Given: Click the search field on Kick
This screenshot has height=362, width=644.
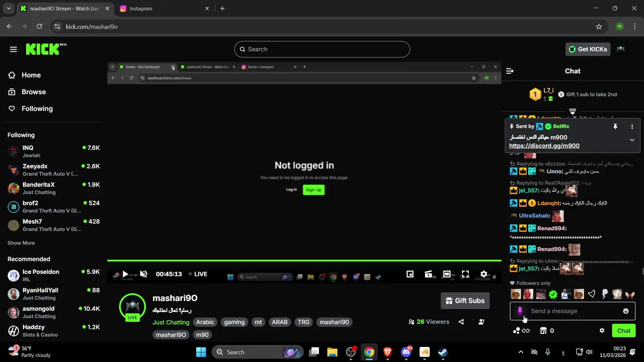Looking at the screenshot, I should [x=322, y=49].
